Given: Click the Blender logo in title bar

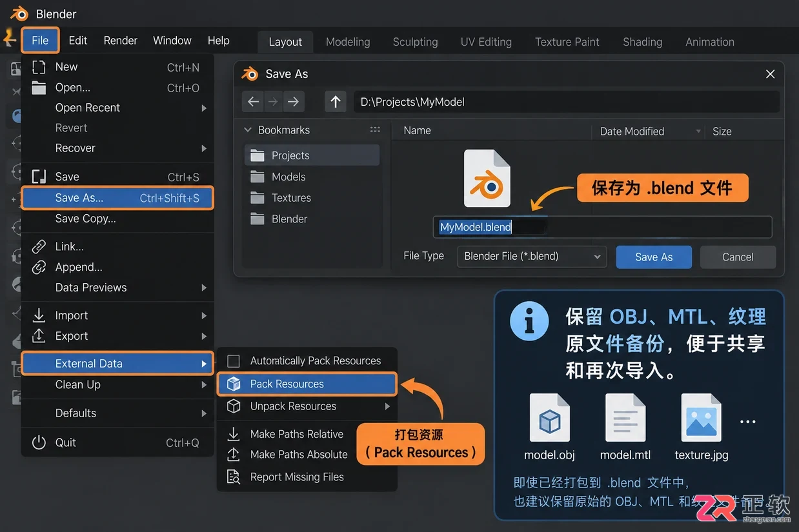Looking at the screenshot, I should 20,14.
